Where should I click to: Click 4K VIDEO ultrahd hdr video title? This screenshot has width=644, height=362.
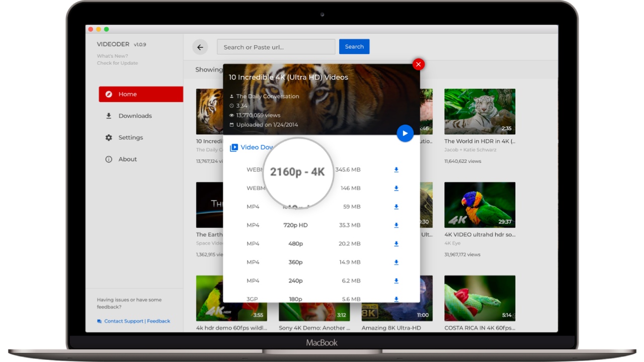point(479,234)
